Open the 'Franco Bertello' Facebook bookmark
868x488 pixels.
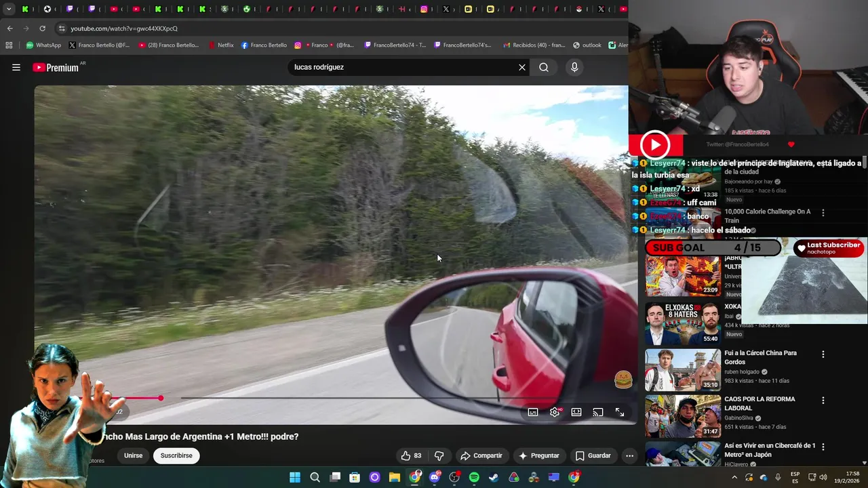(x=264, y=45)
